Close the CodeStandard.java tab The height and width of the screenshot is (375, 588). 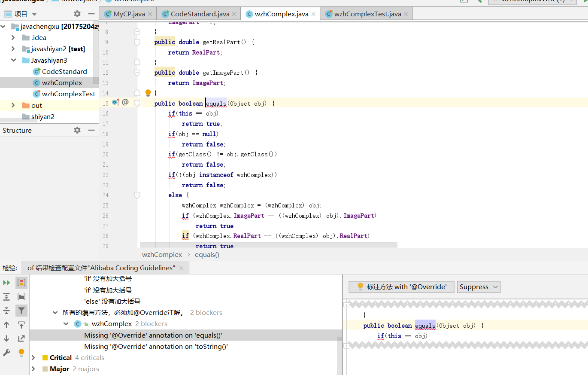tap(234, 14)
